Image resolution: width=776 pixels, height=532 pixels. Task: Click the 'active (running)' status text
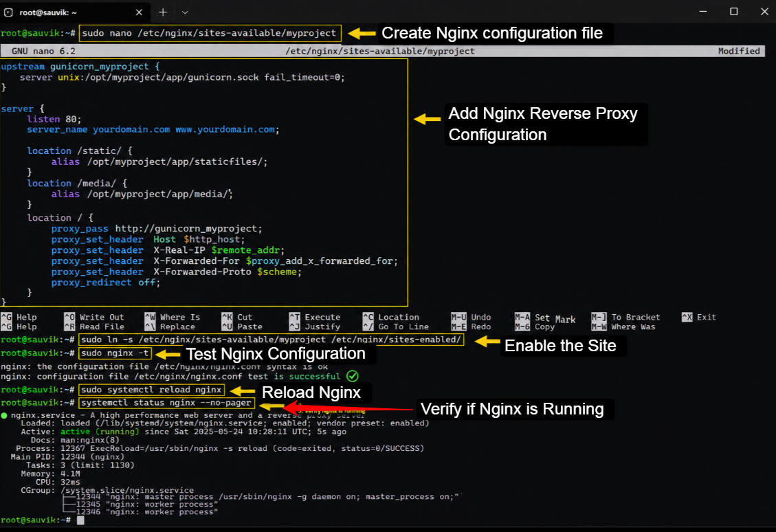pyautogui.click(x=100, y=432)
